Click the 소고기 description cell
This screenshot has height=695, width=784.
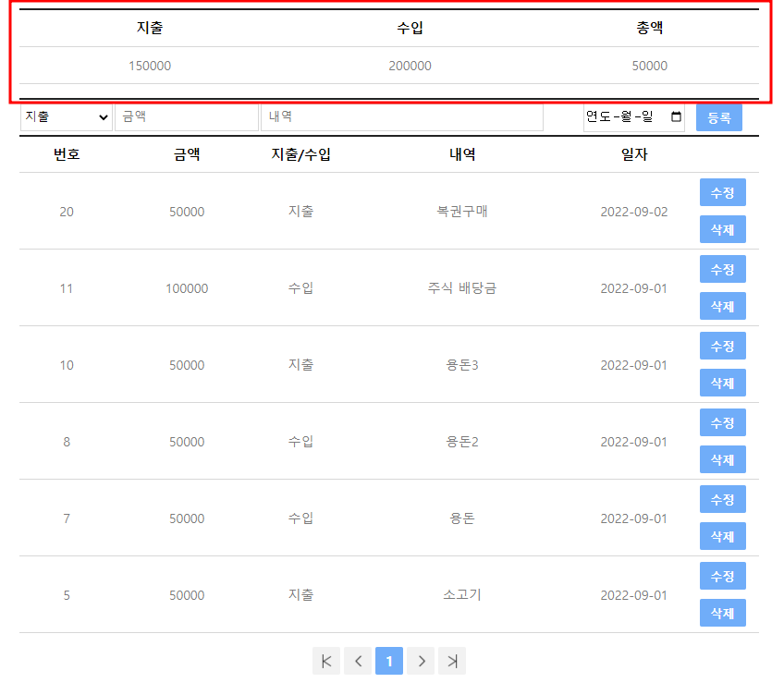pos(462,595)
